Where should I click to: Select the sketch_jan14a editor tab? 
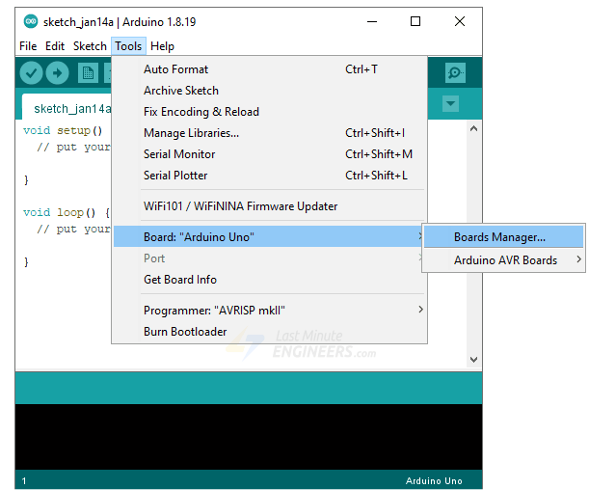67,108
